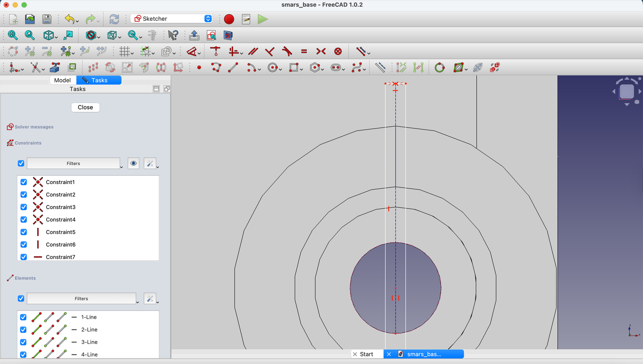Screen dimensions: 643x364
Task: Run macro with the green play icon
Action: point(263,19)
